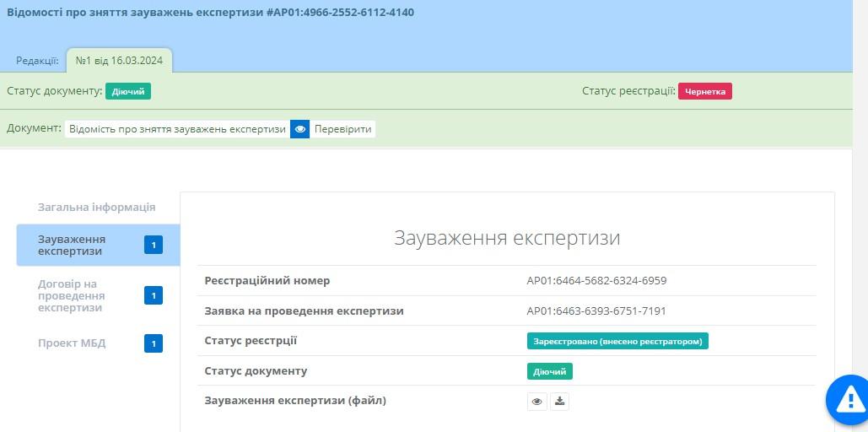
Task: Click the count badge beside Зауваження експертизи
Action: coord(153,246)
